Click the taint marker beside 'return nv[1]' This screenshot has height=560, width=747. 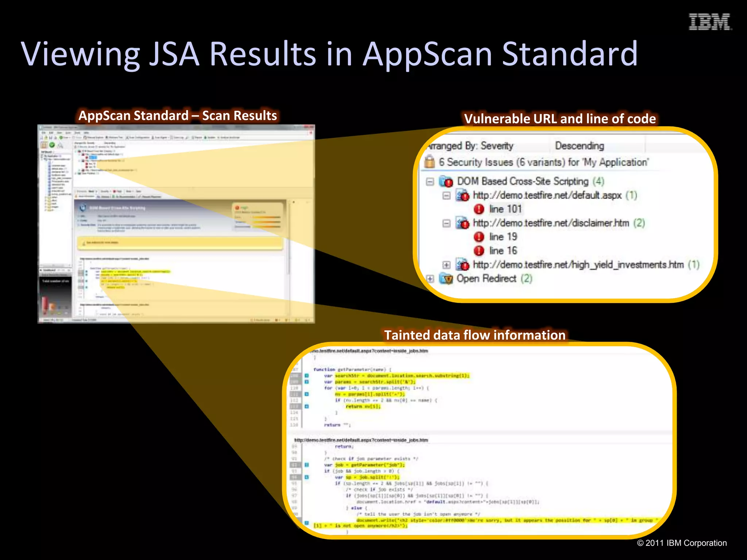(x=307, y=407)
